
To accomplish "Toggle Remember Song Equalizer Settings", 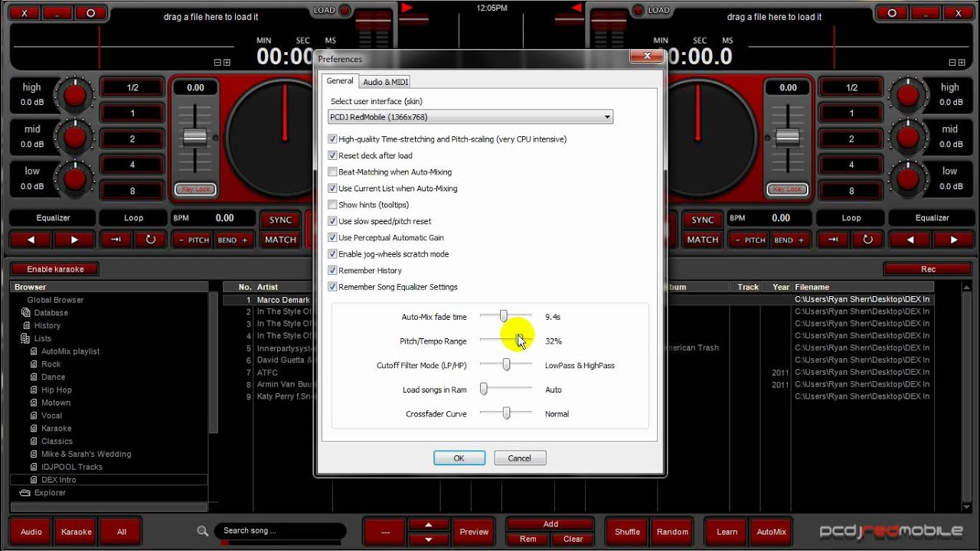I will (332, 287).
